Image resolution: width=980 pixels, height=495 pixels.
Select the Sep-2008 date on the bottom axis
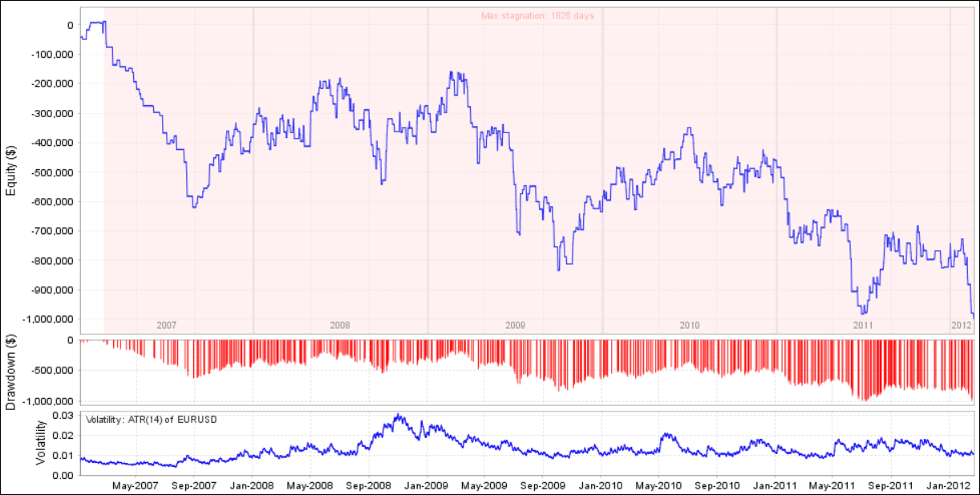(x=368, y=485)
